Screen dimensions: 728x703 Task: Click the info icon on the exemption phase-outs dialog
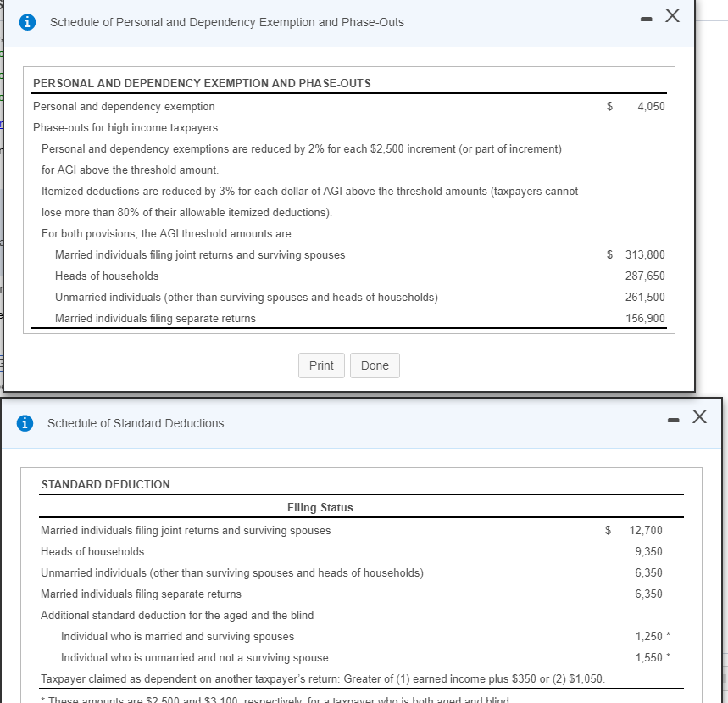click(x=25, y=22)
